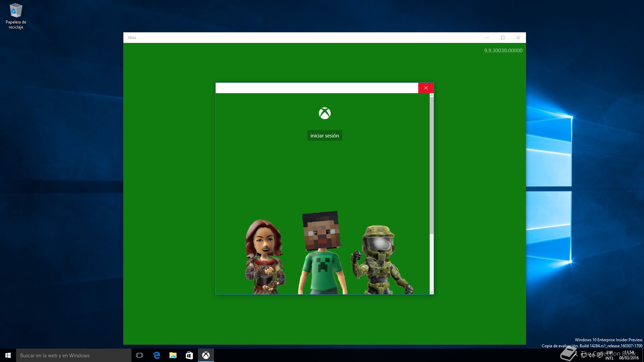
Task: Click the sign-in dialog vertical scrollbar thumb
Action: point(432,166)
